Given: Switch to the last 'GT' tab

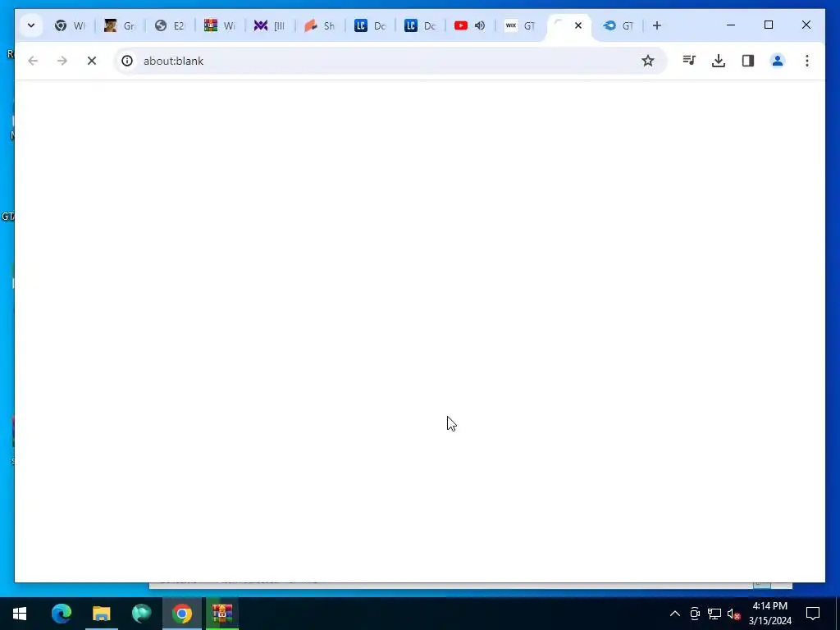Looking at the screenshot, I should pos(619,25).
